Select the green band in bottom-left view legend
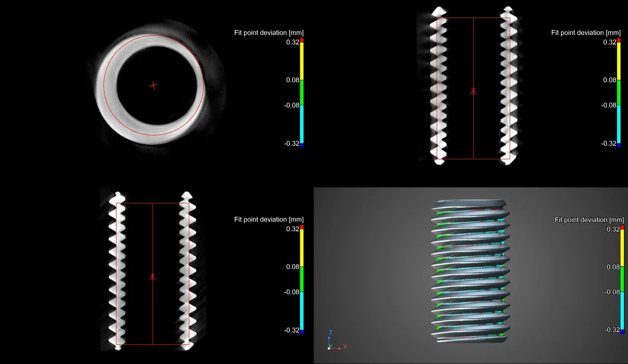The height and width of the screenshot is (364, 628). (x=302, y=280)
